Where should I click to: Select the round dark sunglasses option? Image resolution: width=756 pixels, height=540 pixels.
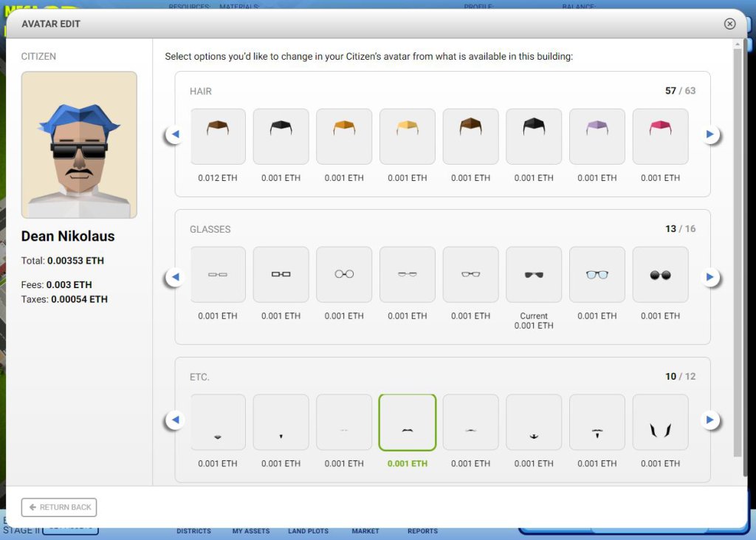point(660,274)
